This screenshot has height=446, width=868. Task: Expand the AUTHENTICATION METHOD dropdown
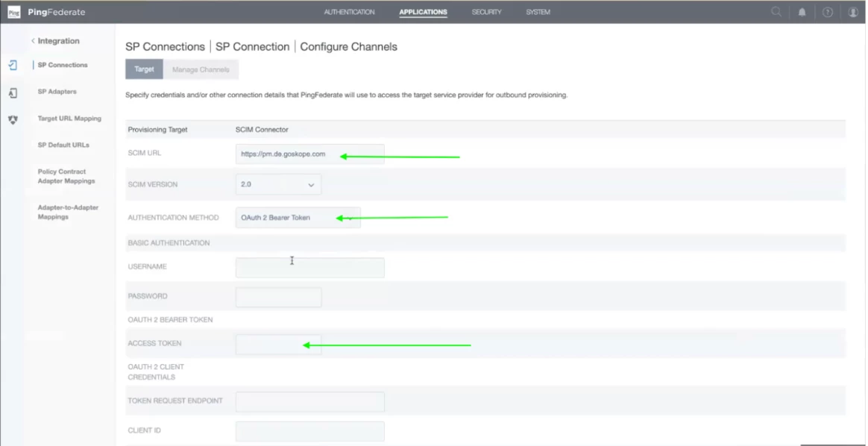click(298, 218)
